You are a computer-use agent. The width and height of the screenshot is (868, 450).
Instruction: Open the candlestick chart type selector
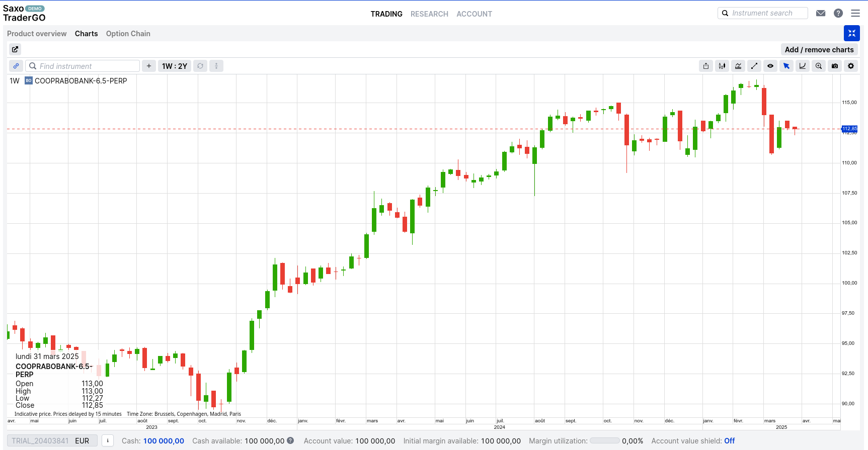coord(722,66)
